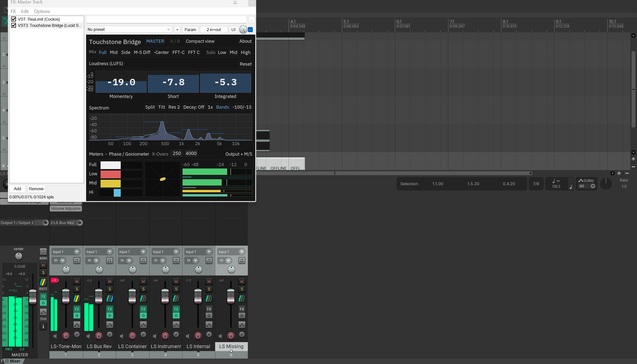Toggle spectrum Tilt
The height and width of the screenshot is (364, 637).
pos(162,107)
